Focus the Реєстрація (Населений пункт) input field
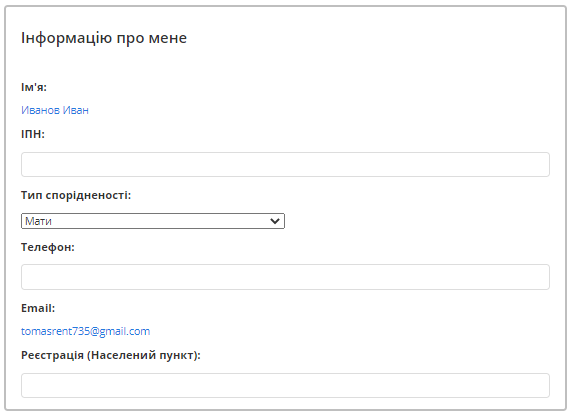 coord(285,386)
